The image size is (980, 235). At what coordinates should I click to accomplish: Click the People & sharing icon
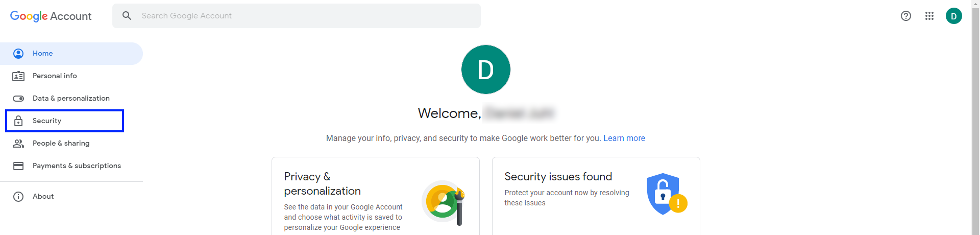(x=18, y=144)
